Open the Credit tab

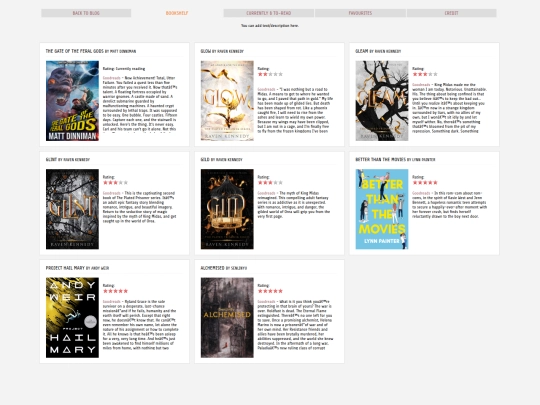[451, 13]
